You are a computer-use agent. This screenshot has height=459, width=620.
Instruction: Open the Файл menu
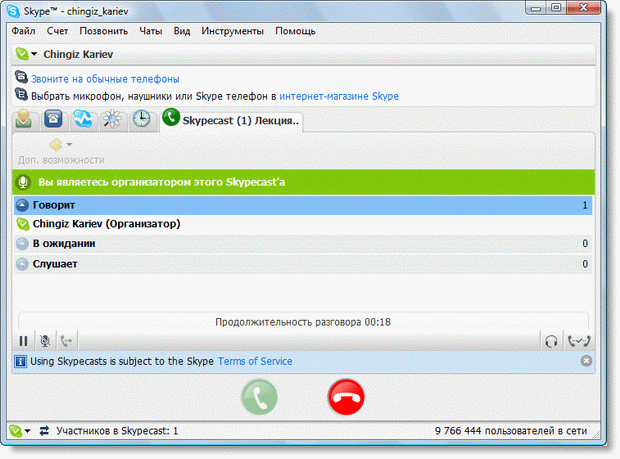(x=23, y=31)
